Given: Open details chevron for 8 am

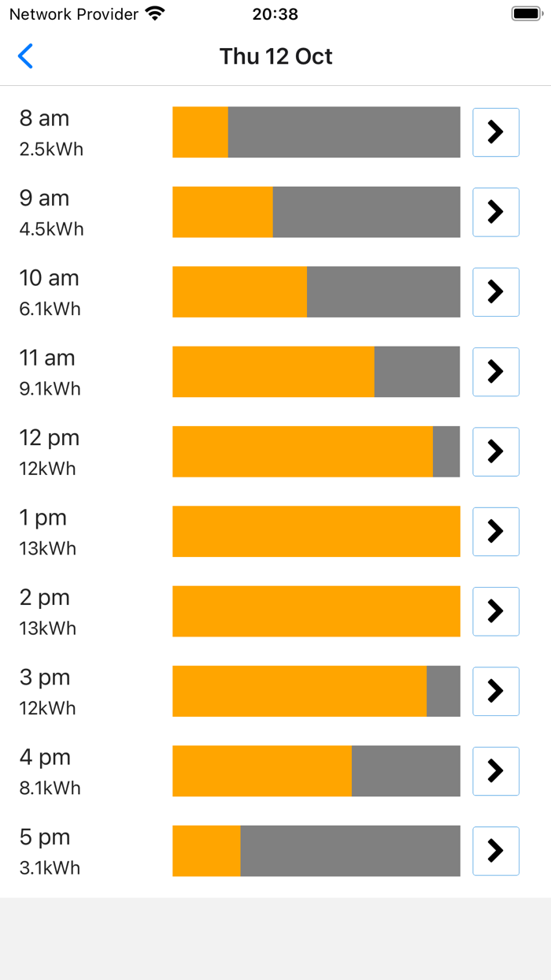Looking at the screenshot, I should 495,132.
